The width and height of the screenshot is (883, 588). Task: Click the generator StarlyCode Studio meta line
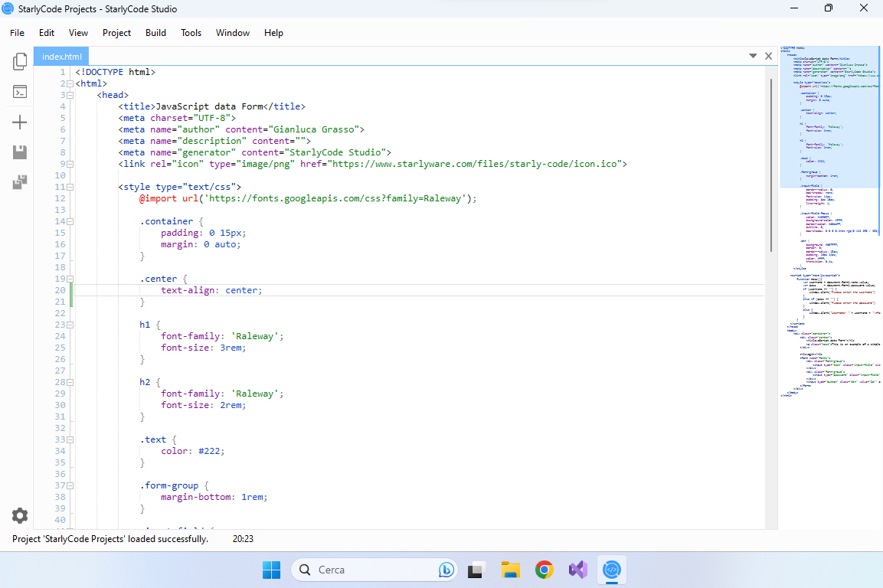pos(254,152)
